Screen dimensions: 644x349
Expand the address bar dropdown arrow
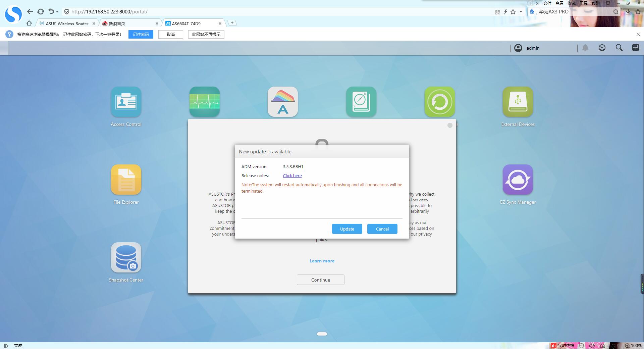click(521, 12)
